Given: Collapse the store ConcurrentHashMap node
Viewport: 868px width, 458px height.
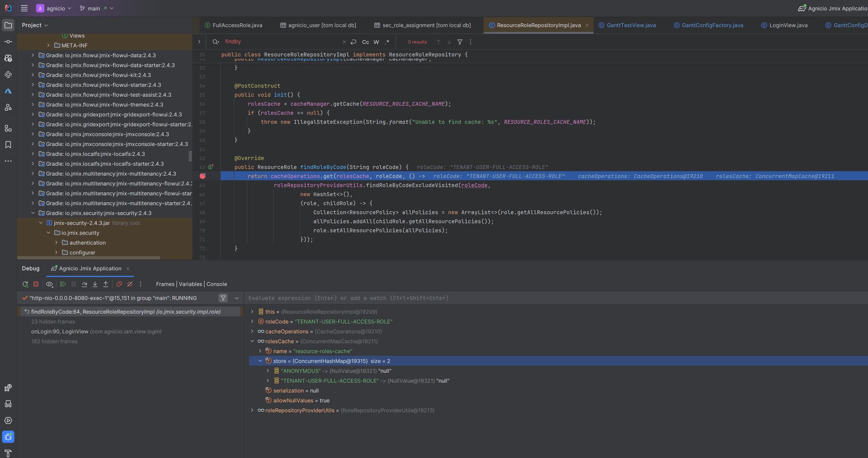Looking at the screenshot, I should pyautogui.click(x=260, y=361).
